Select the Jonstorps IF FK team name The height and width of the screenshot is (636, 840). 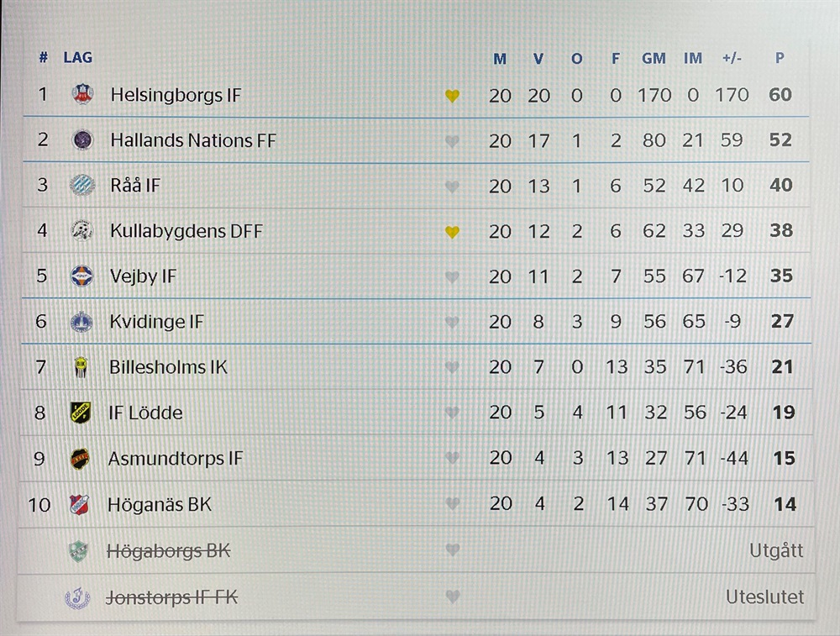172,597
